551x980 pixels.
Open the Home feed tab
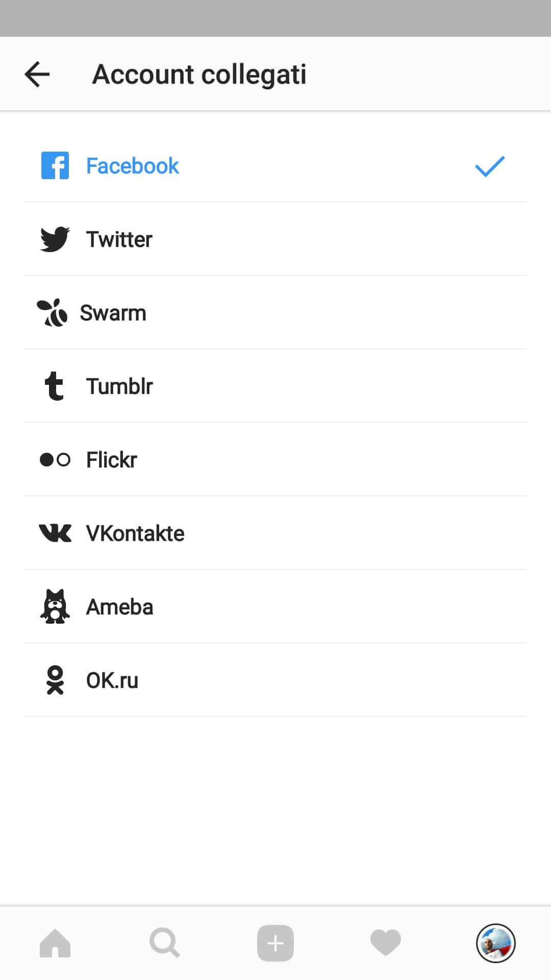(x=55, y=943)
